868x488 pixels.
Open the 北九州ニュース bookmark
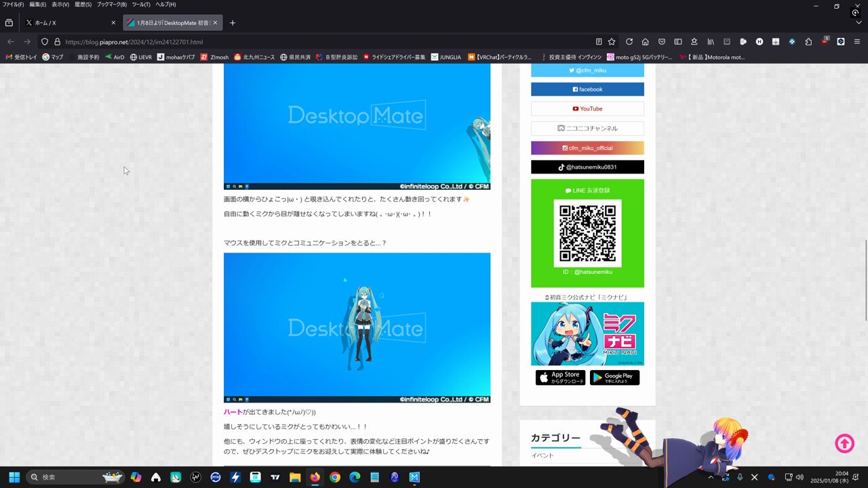click(254, 57)
